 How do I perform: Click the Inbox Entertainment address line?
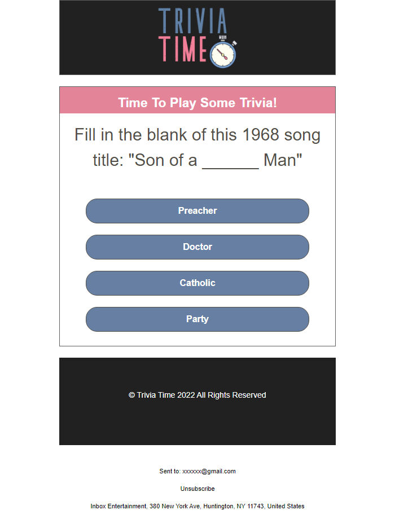197,506
